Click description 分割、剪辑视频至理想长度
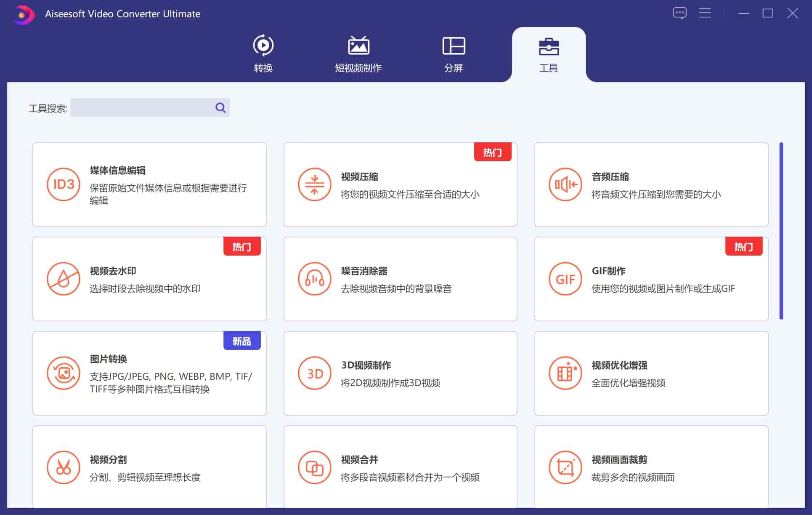This screenshot has height=515, width=812. [145, 477]
